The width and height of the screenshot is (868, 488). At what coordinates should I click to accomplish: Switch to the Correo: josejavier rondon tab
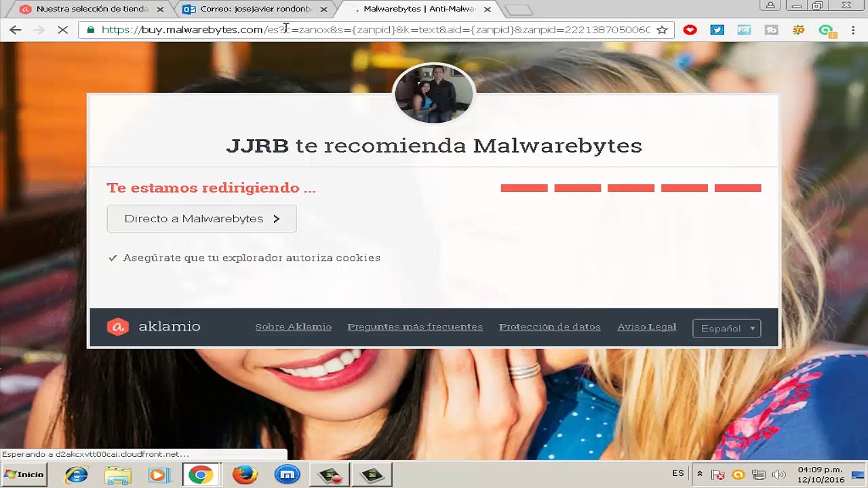tap(255, 9)
